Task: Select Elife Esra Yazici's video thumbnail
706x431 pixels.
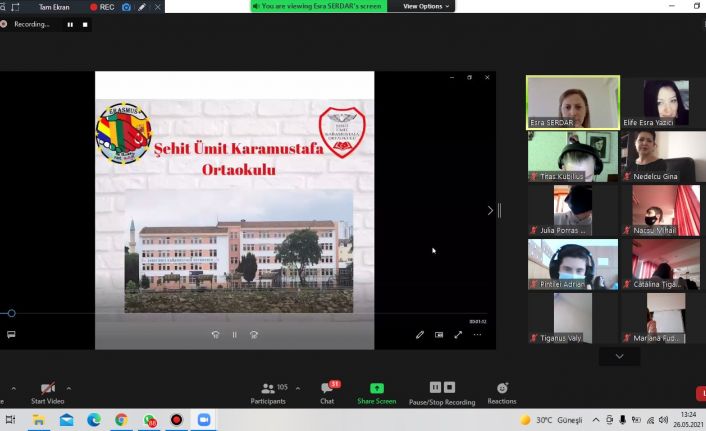Action: click(666, 102)
